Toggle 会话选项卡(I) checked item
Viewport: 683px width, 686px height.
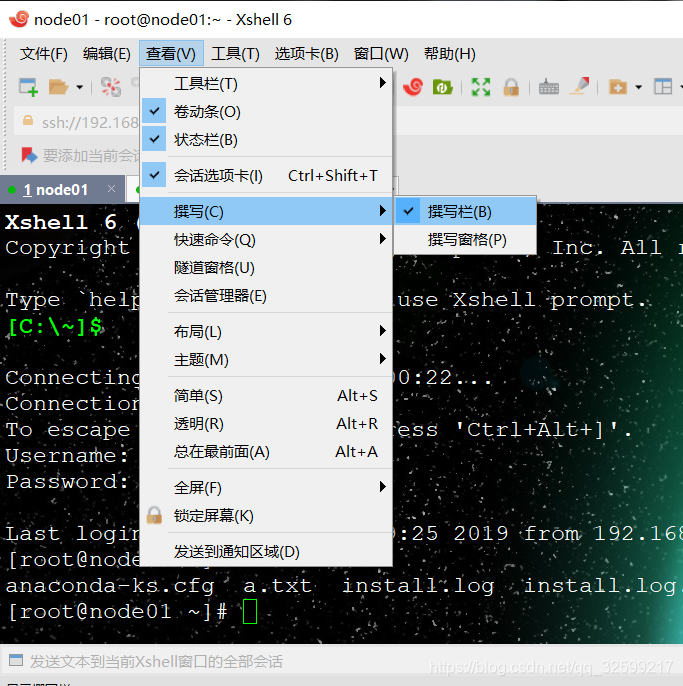coord(266,175)
